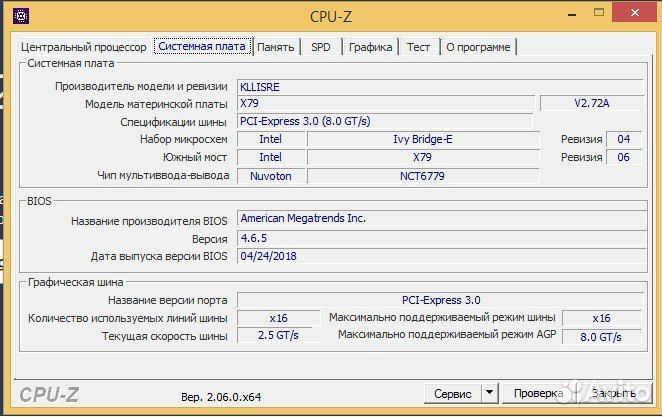Select southbridge revision 06 field

(x=624, y=157)
